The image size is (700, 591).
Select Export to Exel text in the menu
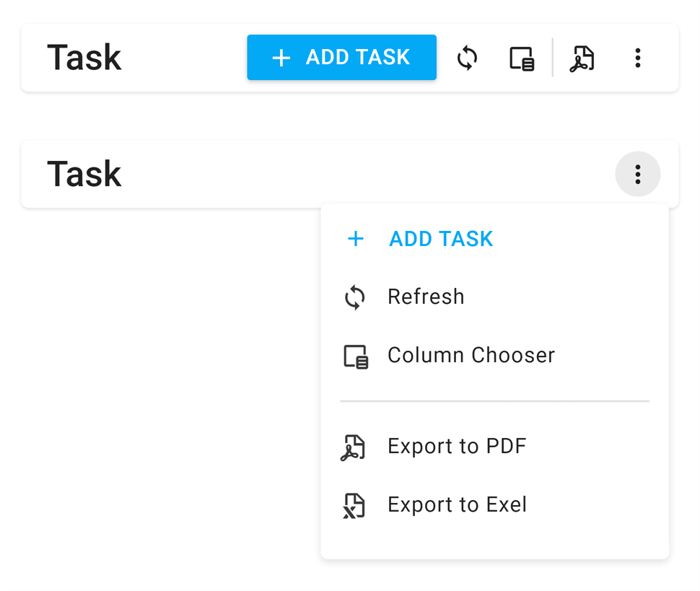457,504
